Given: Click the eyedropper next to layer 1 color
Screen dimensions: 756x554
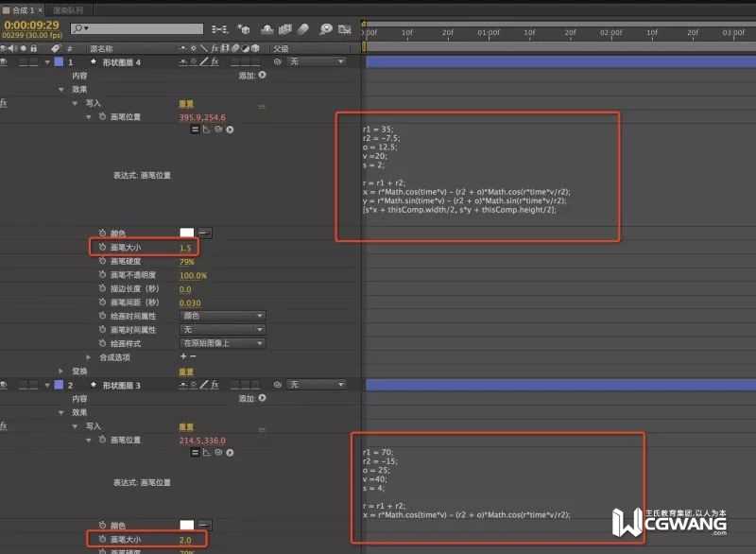Looking at the screenshot, I should point(205,233).
